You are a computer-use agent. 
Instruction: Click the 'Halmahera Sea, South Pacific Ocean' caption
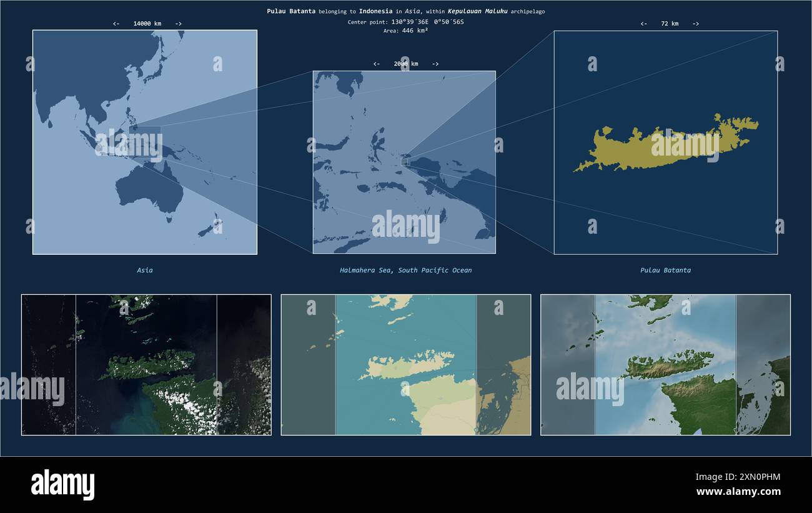tap(406, 271)
